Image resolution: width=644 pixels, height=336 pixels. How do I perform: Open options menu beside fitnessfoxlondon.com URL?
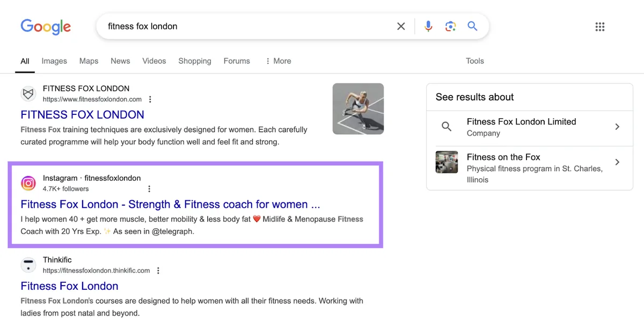point(150,99)
